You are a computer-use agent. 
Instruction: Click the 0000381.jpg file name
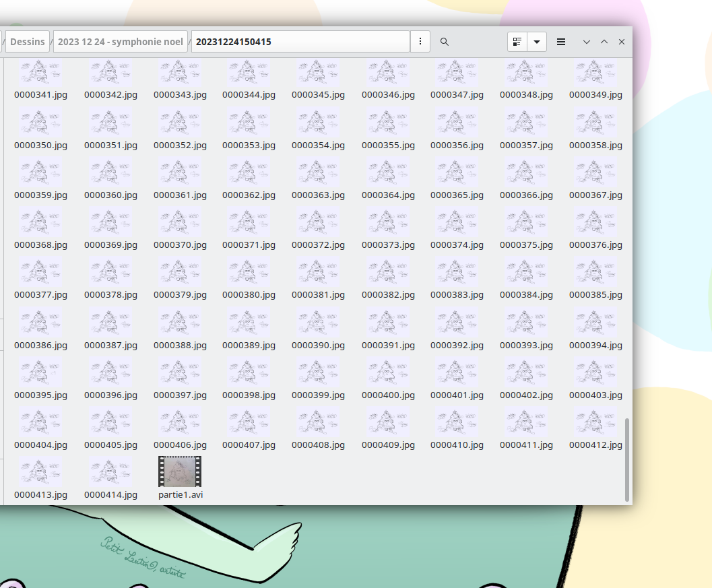[318, 295]
